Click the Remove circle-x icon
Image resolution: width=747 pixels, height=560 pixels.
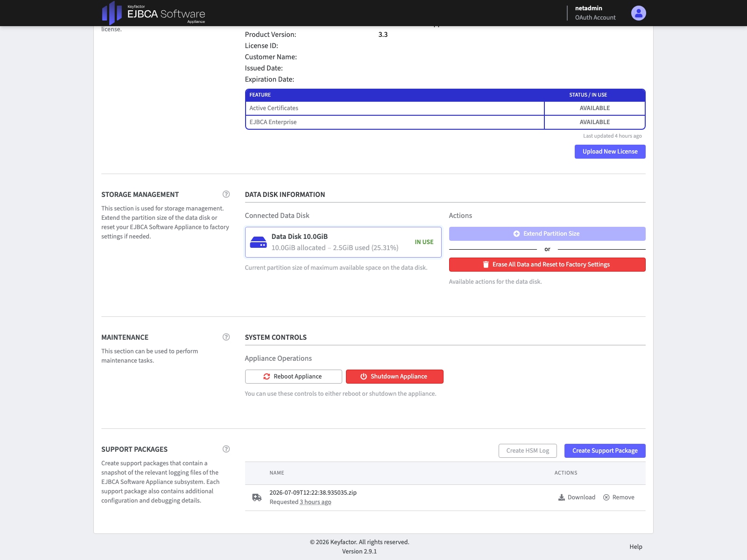pos(606,497)
